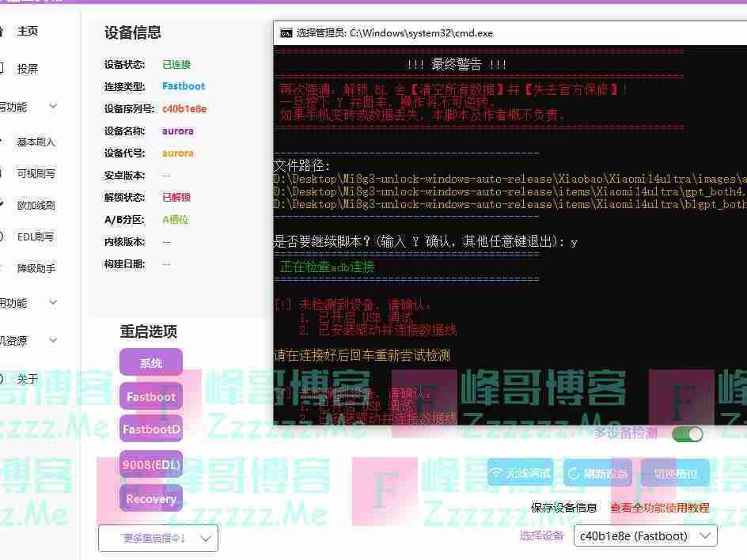Click the 设备名称 value aurora

[178, 131]
